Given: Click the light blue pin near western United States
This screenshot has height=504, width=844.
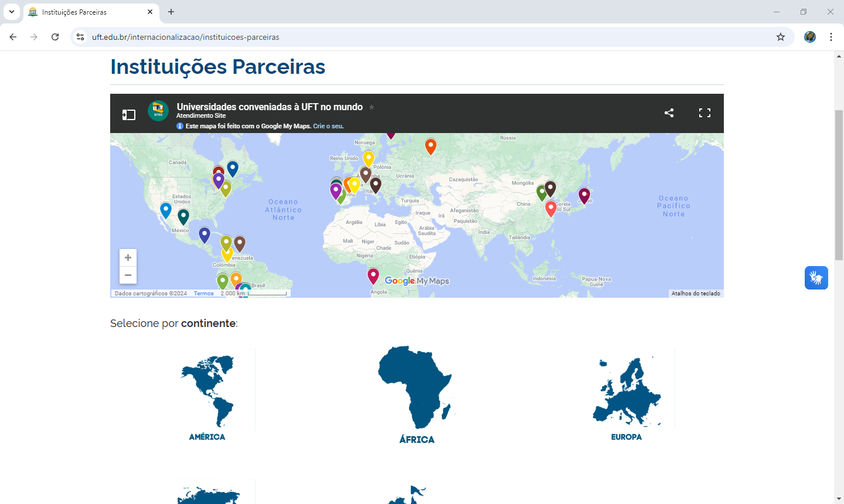Looking at the screenshot, I should point(166,209).
